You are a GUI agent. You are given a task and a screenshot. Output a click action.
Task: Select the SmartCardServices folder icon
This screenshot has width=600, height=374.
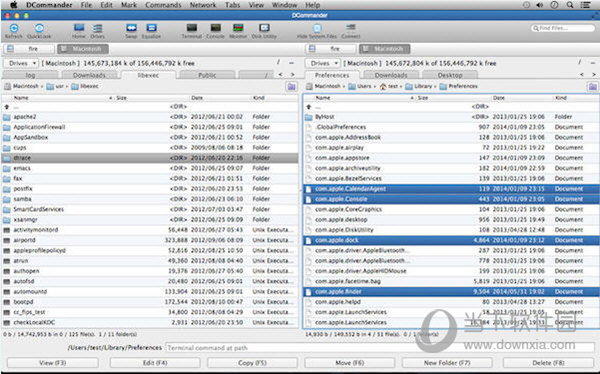pyautogui.click(x=7, y=209)
